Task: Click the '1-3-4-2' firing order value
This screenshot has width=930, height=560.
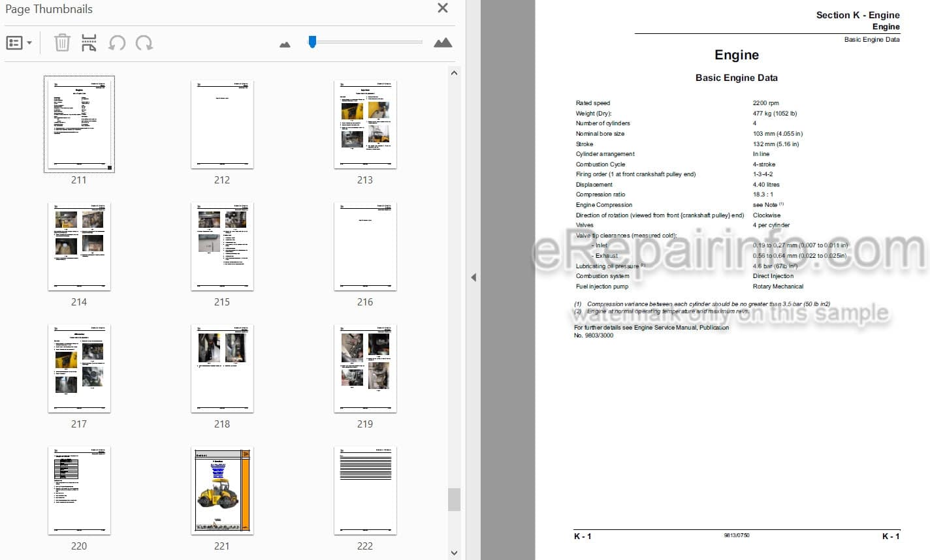Action: (x=763, y=174)
